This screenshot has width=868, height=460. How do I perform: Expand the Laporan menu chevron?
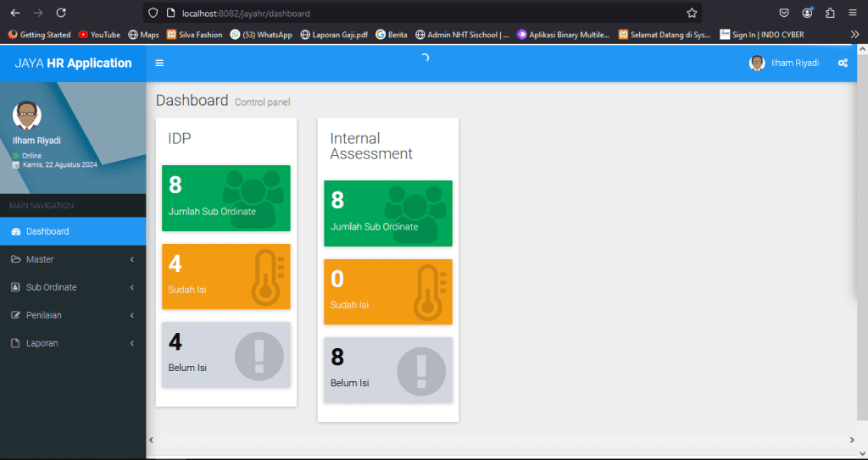pos(132,343)
